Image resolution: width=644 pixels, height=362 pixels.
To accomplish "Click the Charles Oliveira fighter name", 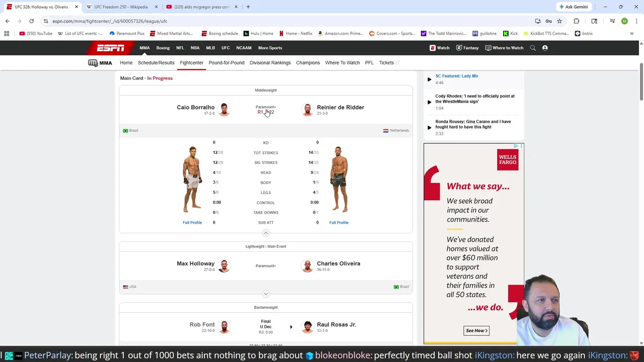I will click(x=339, y=263).
